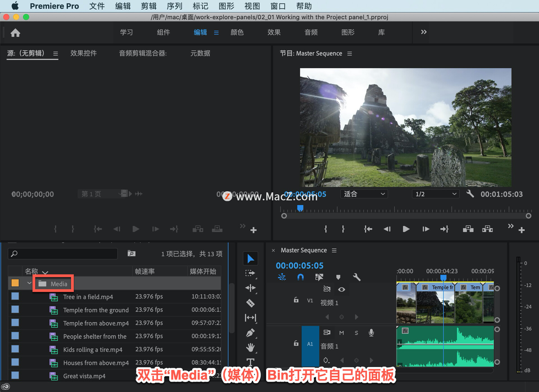Open the 剪辑 menu

click(149, 6)
